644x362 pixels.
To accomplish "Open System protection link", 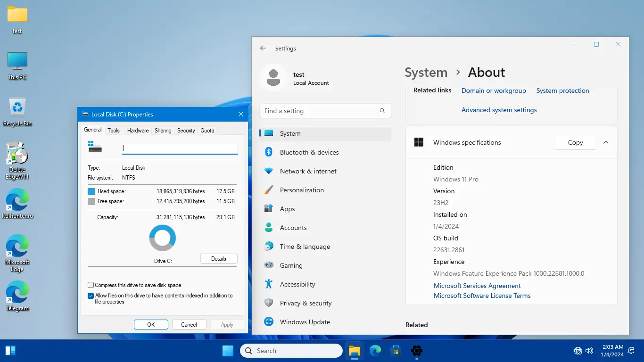I will click(x=563, y=90).
